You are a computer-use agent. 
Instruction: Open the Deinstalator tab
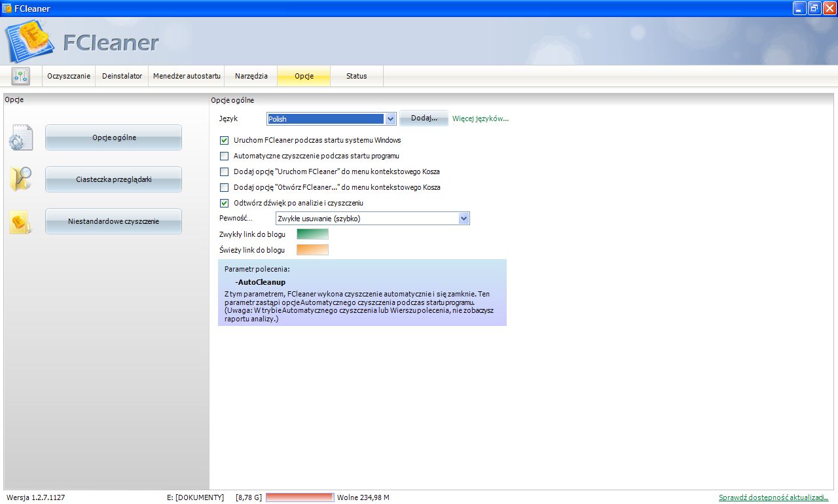point(122,76)
